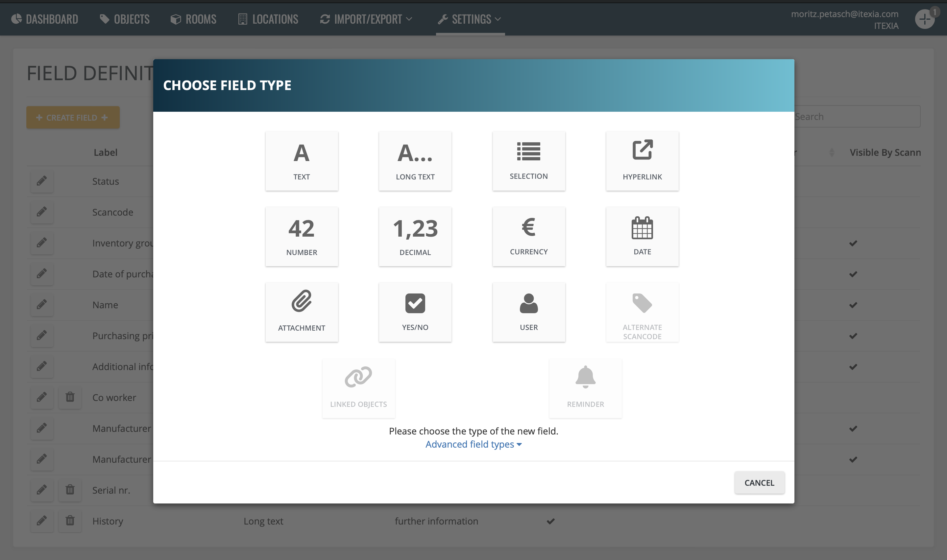Open the Settings dropdown menu
This screenshot has width=947, height=560.
pyautogui.click(x=470, y=19)
